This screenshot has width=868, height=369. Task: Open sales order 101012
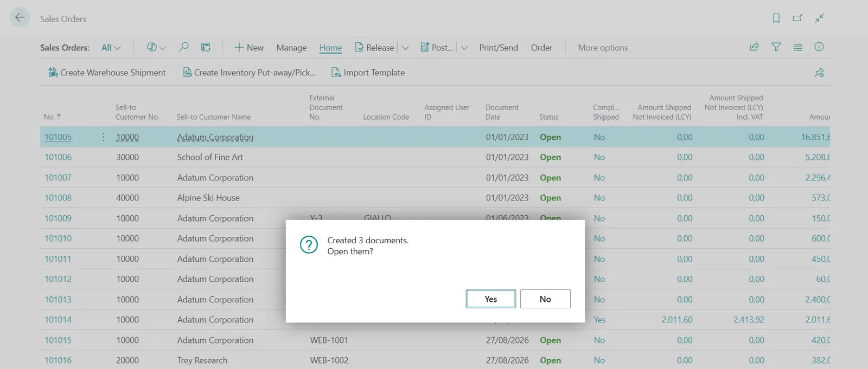[x=58, y=279]
